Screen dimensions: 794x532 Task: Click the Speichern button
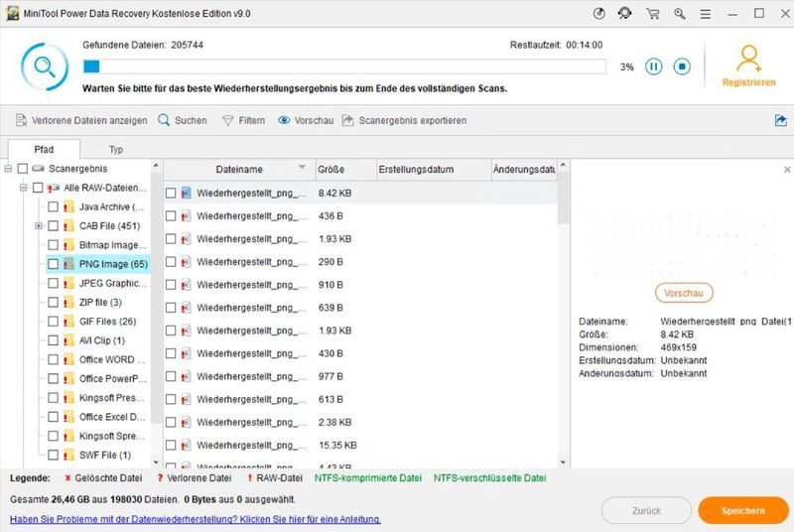point(742,511)
